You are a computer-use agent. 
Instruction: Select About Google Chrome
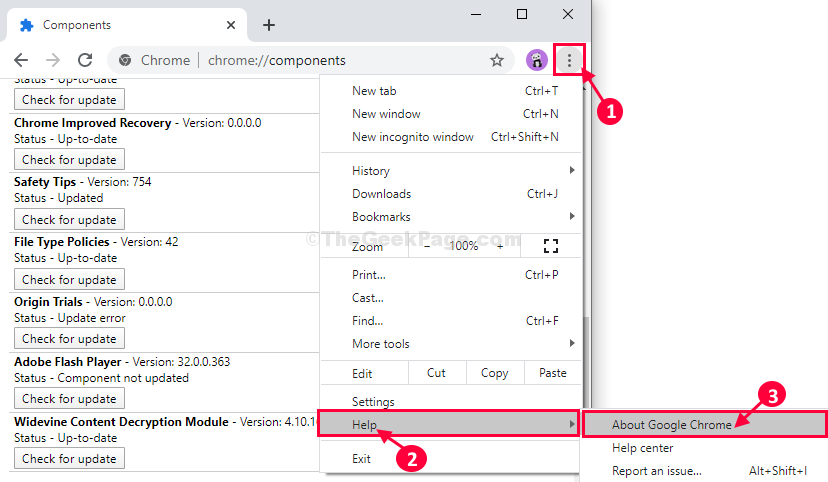click(704, 424)
